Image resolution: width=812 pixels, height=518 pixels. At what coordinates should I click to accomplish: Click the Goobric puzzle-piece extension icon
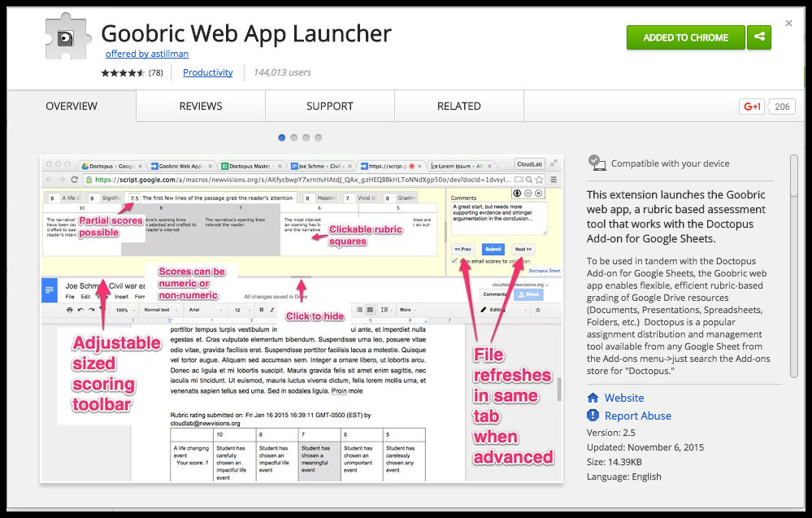[x=67, y=37]
